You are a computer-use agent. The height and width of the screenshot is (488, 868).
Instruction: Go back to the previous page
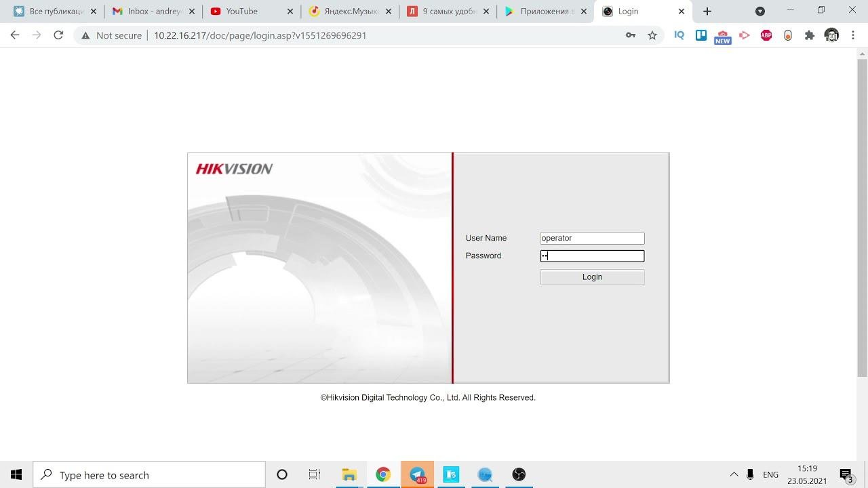(15, 35)
